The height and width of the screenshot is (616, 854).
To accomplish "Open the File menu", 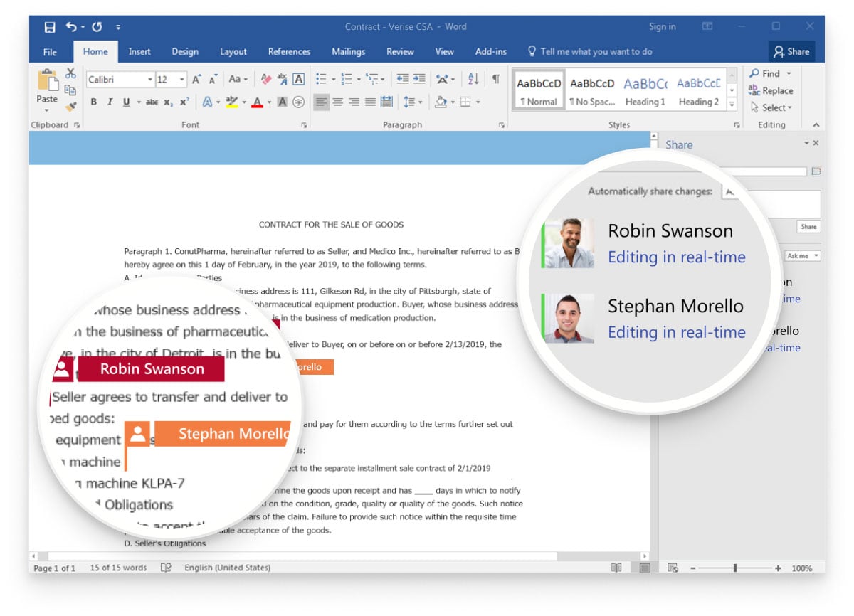I will (x=50, y=52).
